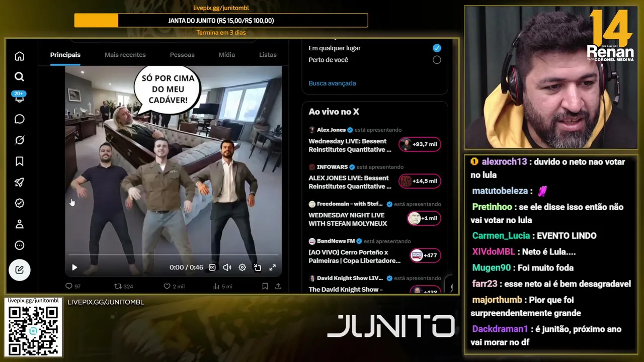644x362 pixels.
Task: Click the +477 listeners pill
Action: click(426, 255)
